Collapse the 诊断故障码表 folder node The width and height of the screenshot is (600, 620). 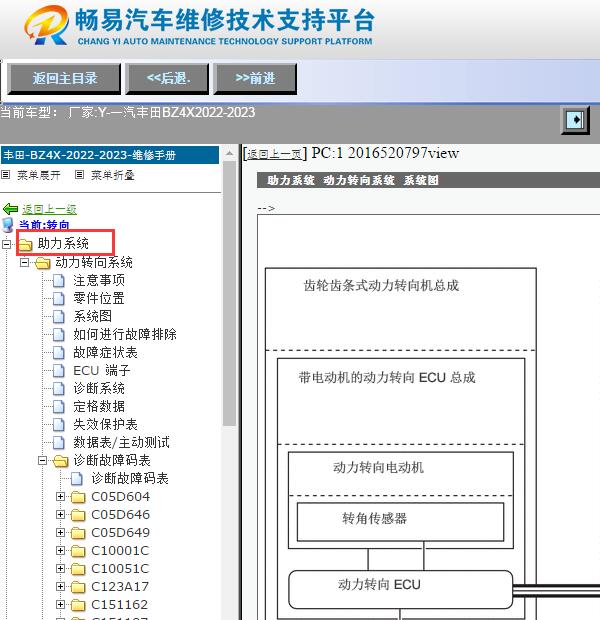click(42, 461)
